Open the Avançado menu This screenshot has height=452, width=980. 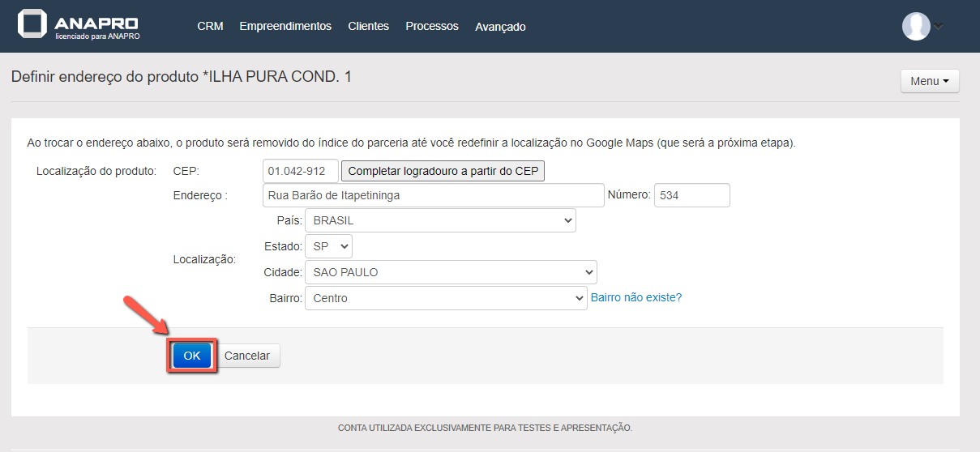pos(500,27)
